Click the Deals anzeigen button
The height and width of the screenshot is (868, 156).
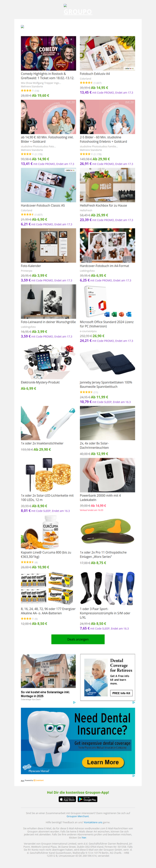[78, 639]
